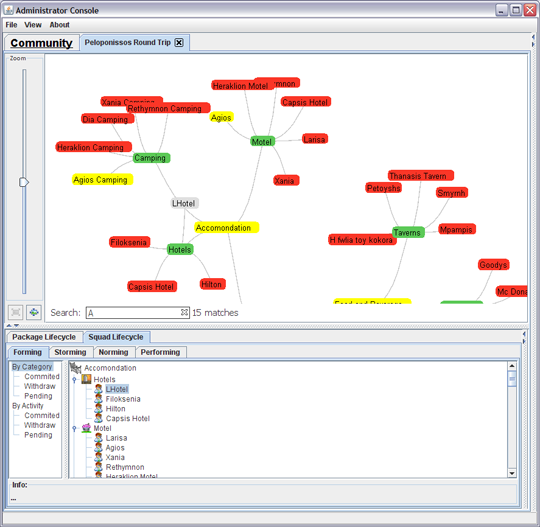This screenshot has height=527, width=540.
Task: Collapse the graph panel using the divider arrow
Action: click(x=9, y=325)
